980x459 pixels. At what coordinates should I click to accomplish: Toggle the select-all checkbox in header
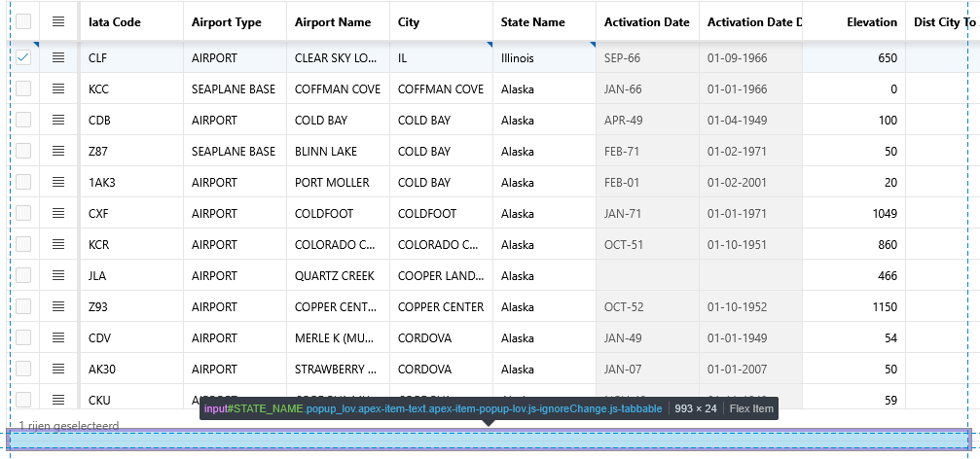click(x=23, y=21)
